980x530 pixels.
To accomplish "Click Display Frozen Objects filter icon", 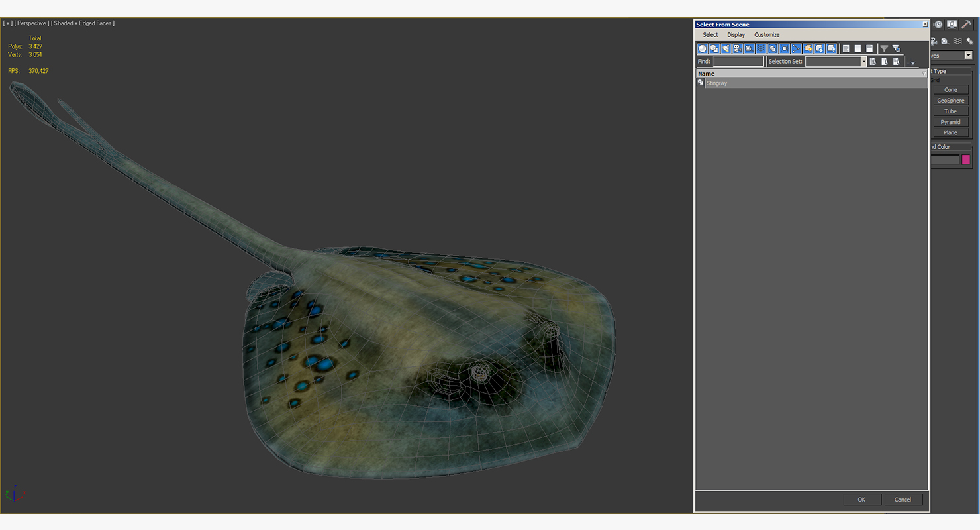I will 820,48.
